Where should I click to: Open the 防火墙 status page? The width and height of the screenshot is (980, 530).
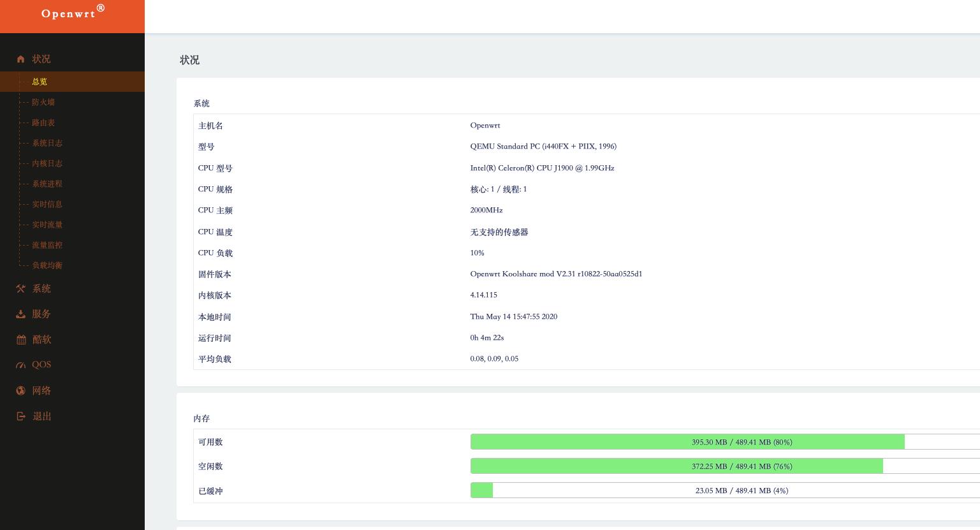[43, 102]
